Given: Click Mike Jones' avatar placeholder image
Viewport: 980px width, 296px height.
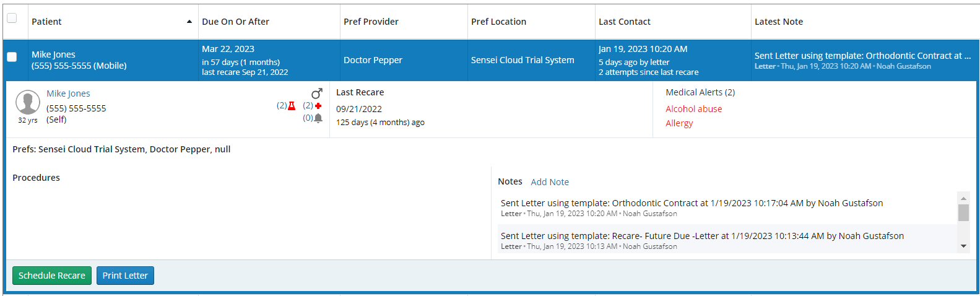Looking at the screenshot, I should click(x=28, y=102).
